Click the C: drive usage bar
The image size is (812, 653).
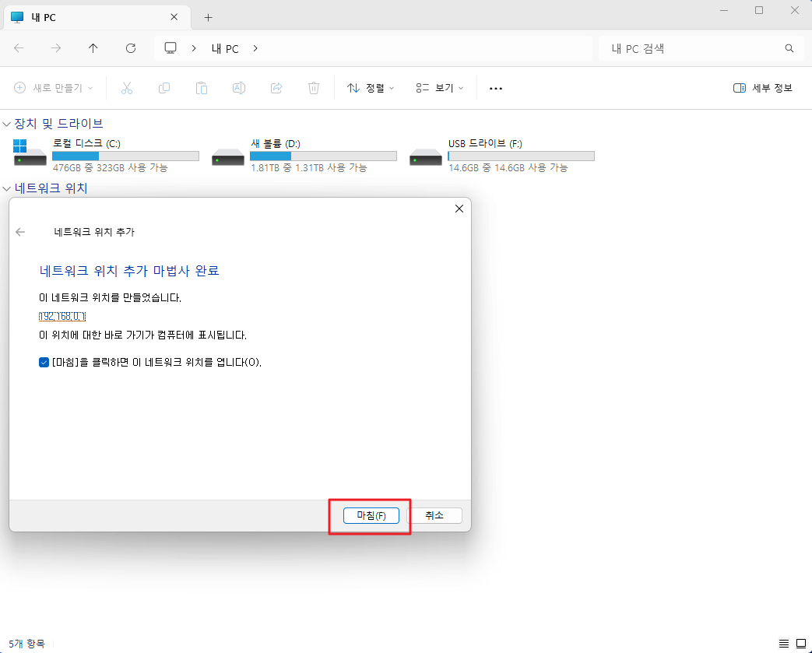tap(125, 156)
